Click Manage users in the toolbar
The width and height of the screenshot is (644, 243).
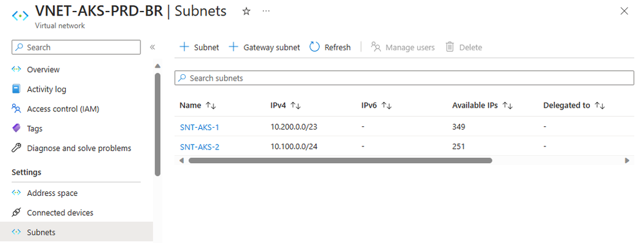402,47
